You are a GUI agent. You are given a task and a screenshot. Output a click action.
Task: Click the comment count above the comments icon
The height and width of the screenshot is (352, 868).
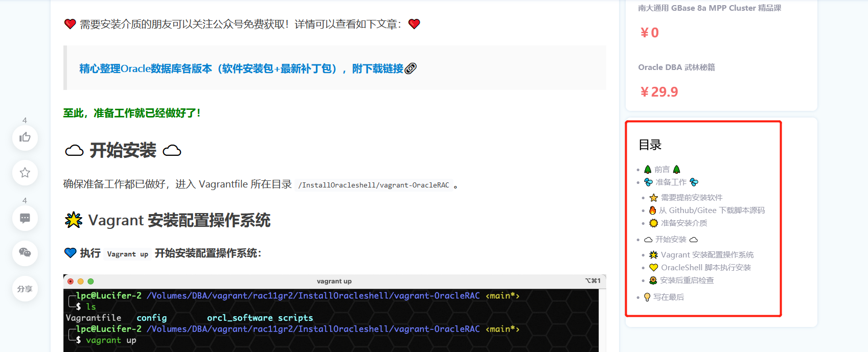coord(25,201)
